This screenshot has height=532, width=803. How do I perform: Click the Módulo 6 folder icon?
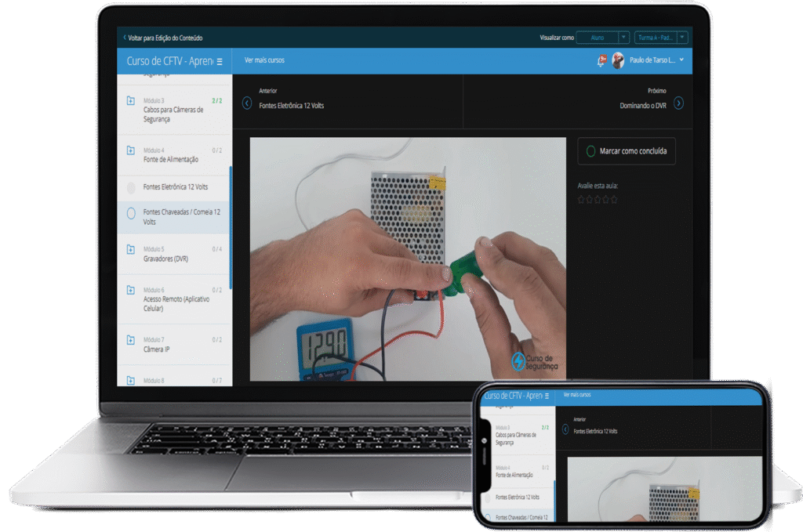[131, 290]
